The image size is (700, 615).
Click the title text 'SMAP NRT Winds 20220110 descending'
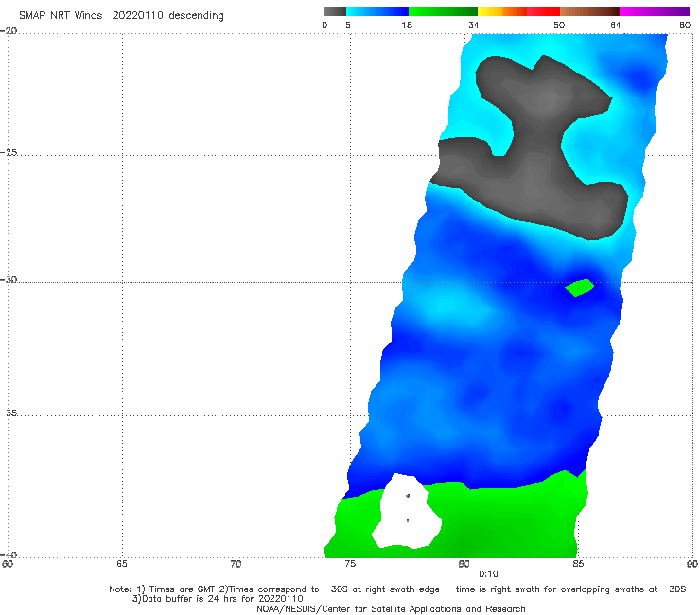pyautogui.click(x=121, y=16)
